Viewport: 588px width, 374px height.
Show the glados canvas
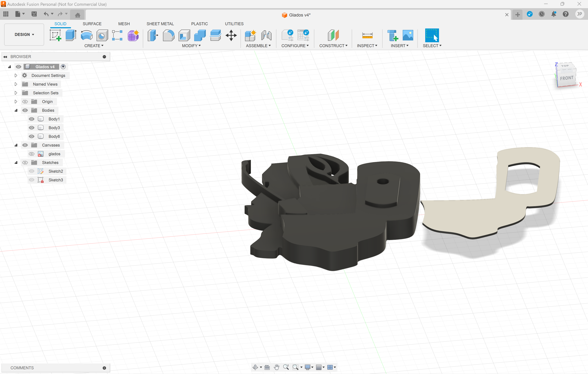coord(32,154)
